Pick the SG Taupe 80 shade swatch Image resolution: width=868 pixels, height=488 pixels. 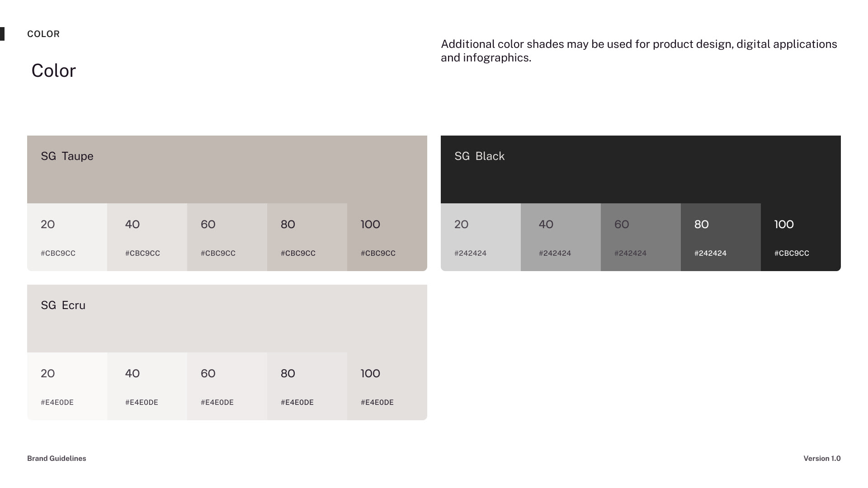307,237
